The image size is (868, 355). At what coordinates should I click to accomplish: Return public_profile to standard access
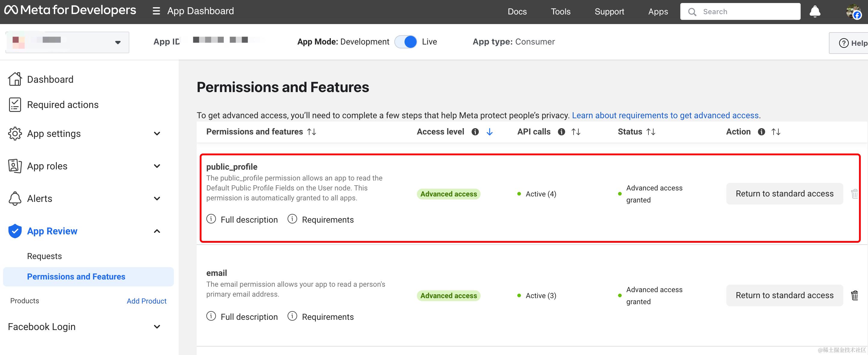coord(784,193)
